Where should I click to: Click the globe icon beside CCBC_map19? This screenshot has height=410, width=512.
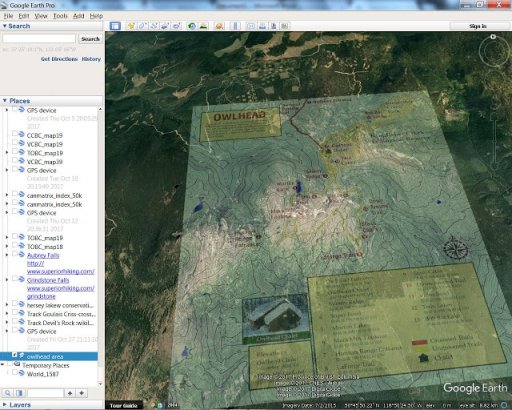point(22,135)
